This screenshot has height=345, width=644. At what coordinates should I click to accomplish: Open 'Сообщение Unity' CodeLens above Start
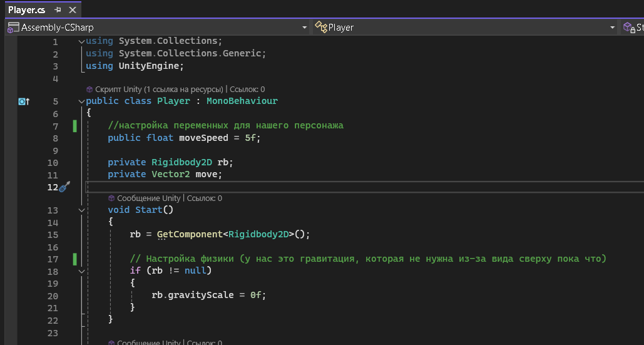149,198
